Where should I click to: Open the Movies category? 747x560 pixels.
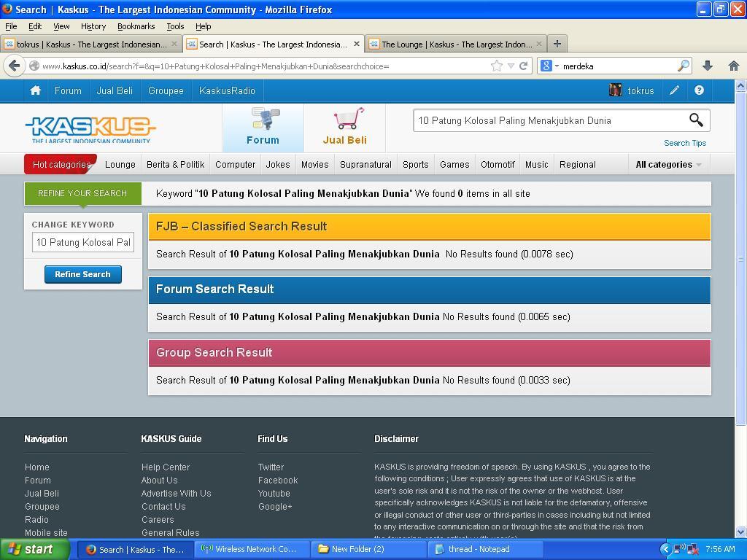click(315, 165)
